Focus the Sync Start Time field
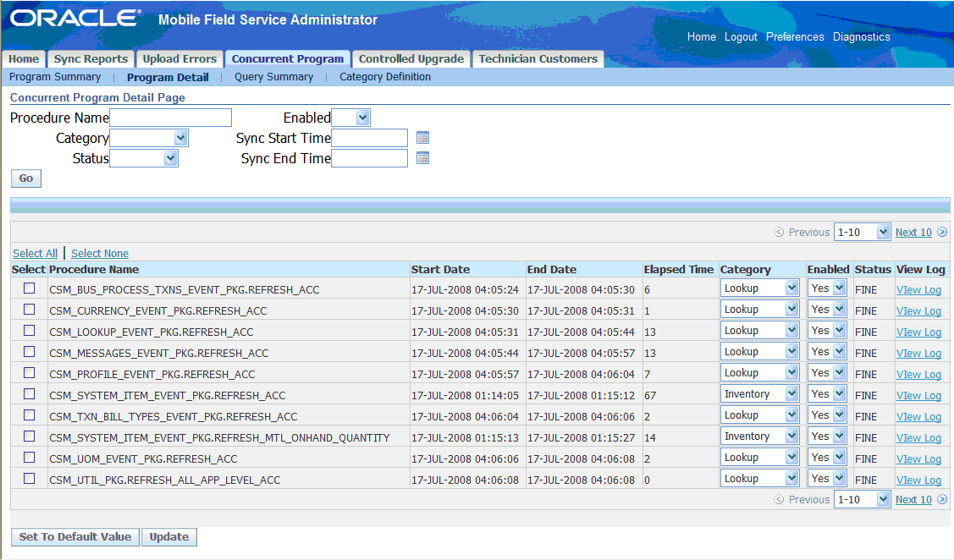This screenshot has width=954, height=560. tap(369, 138)
